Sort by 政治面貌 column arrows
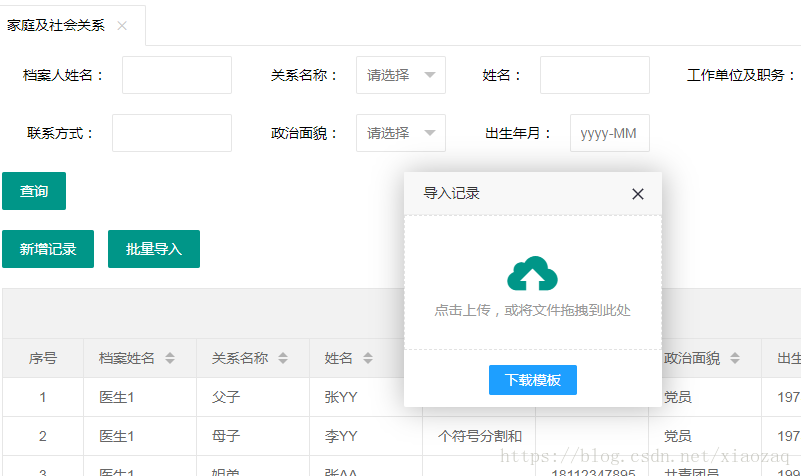The height and width of the screenshot is (476, 801). [x=735, y=359]
